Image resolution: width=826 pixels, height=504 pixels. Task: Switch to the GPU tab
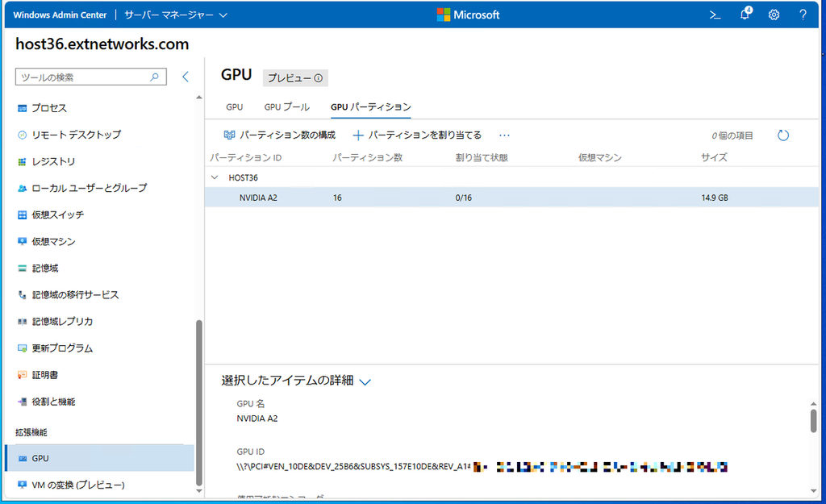pyautogui.click(x=235, y=107)
